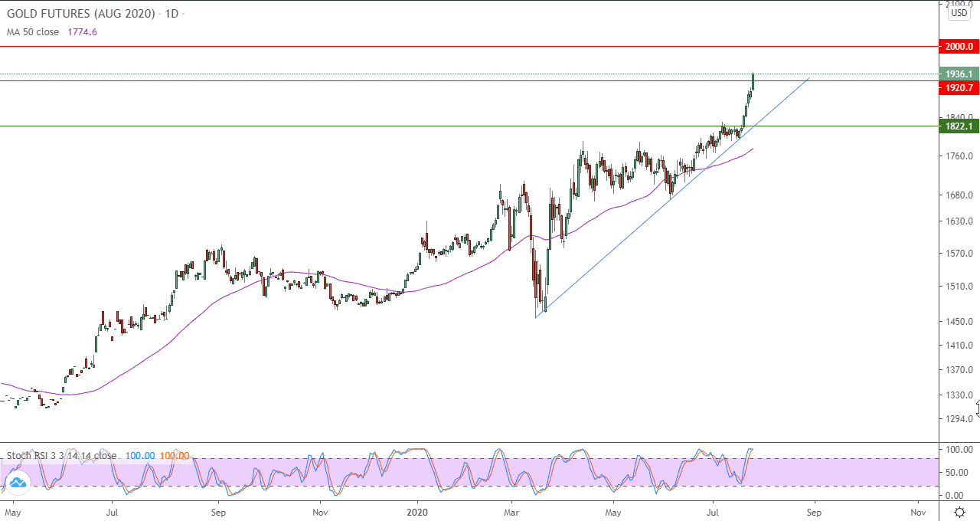Screen dimensions: 980x521
Task: Click the 1680.0 price axis label
Action: tap(959, 195)
